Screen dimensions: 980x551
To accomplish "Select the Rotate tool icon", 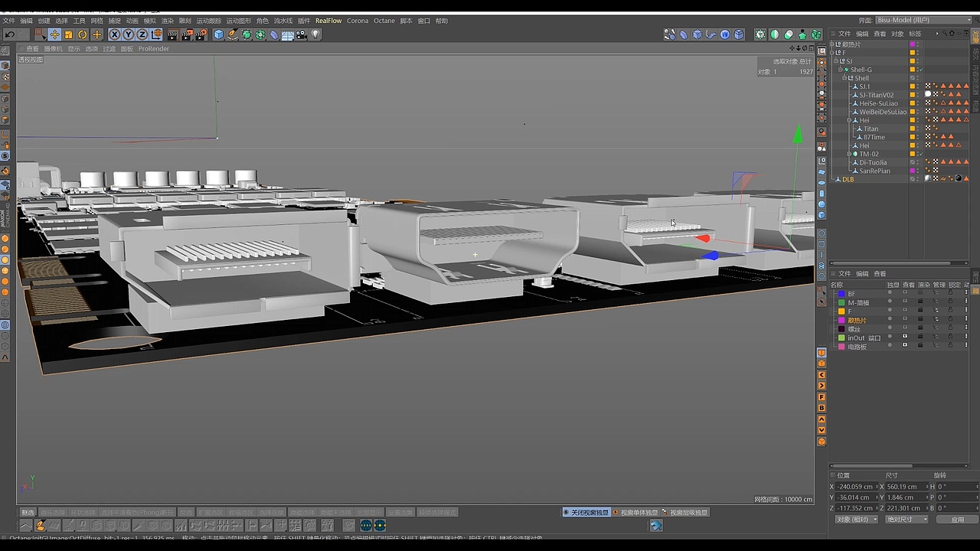I will point(83,34).
